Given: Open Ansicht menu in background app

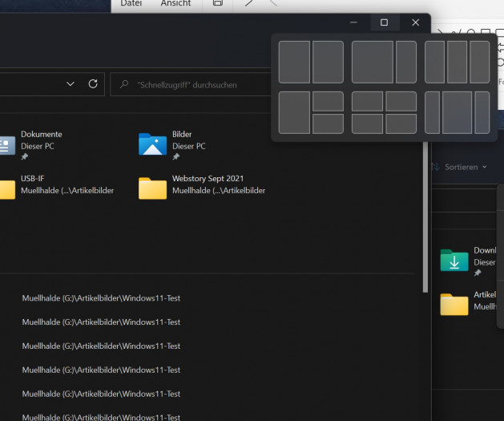Looking at the screenshot, I should tap(175, 3).
